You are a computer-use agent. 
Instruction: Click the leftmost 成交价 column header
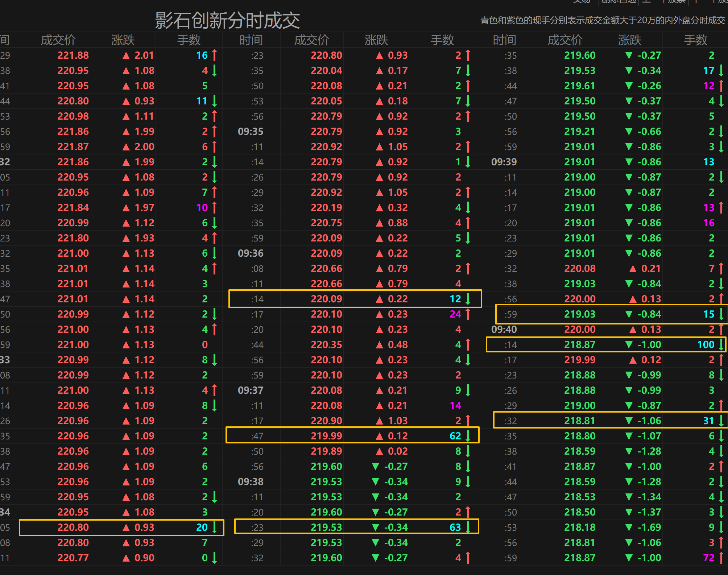pos(58,40)
